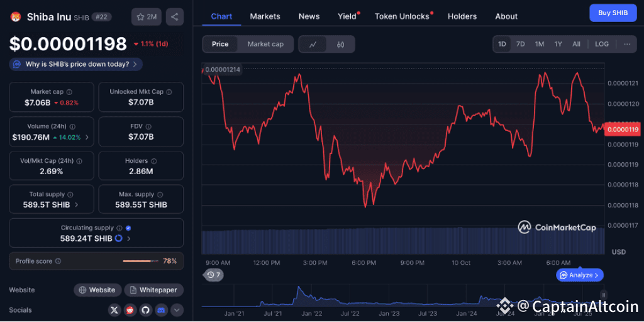Toggle chart to Market cap view
Screen dimensions: 644x322
(265, 44)
